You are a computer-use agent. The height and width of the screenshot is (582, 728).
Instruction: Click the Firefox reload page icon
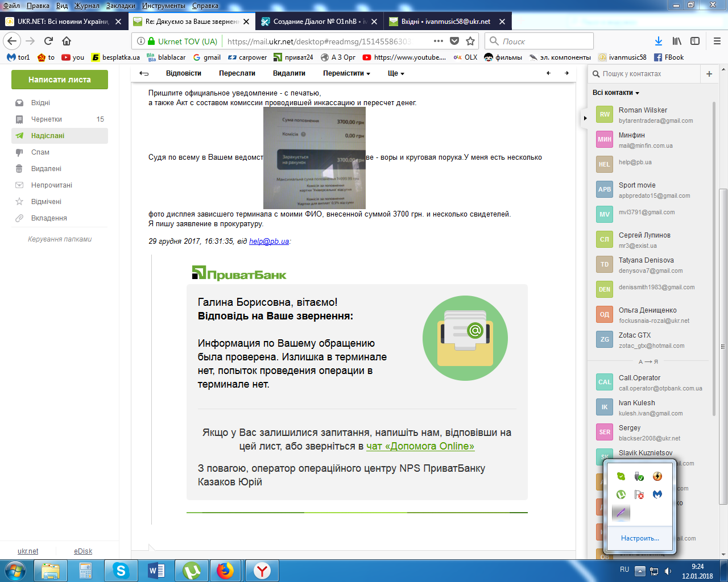click(x=48, y=41)
